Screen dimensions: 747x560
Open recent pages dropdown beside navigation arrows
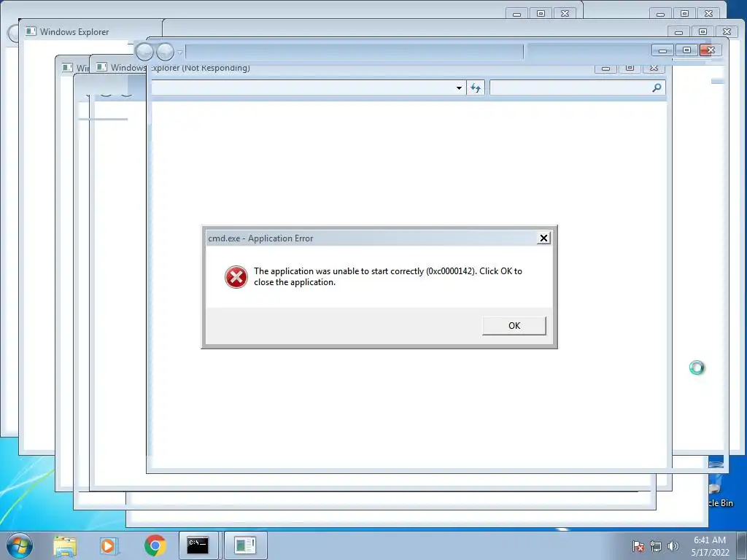180,52
